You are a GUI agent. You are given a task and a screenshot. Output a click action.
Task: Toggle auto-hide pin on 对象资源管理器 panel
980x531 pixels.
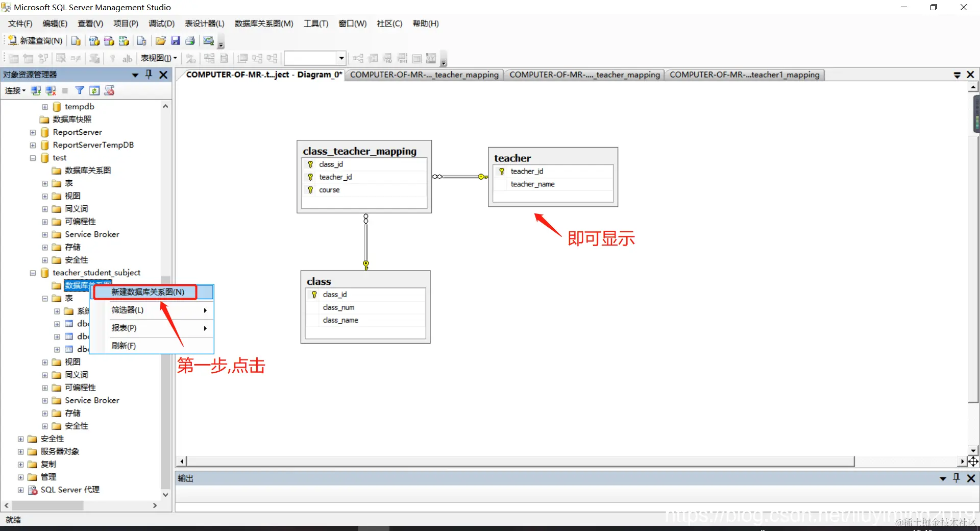[149, 75]
